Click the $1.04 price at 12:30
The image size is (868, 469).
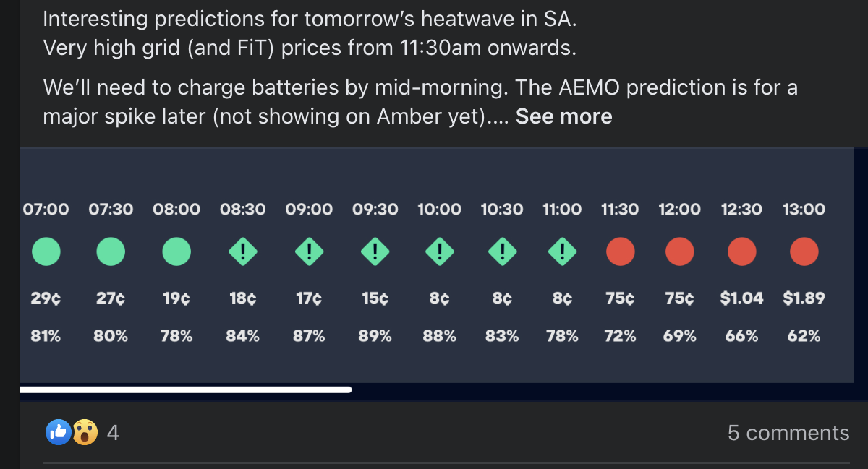click(742, 298)
